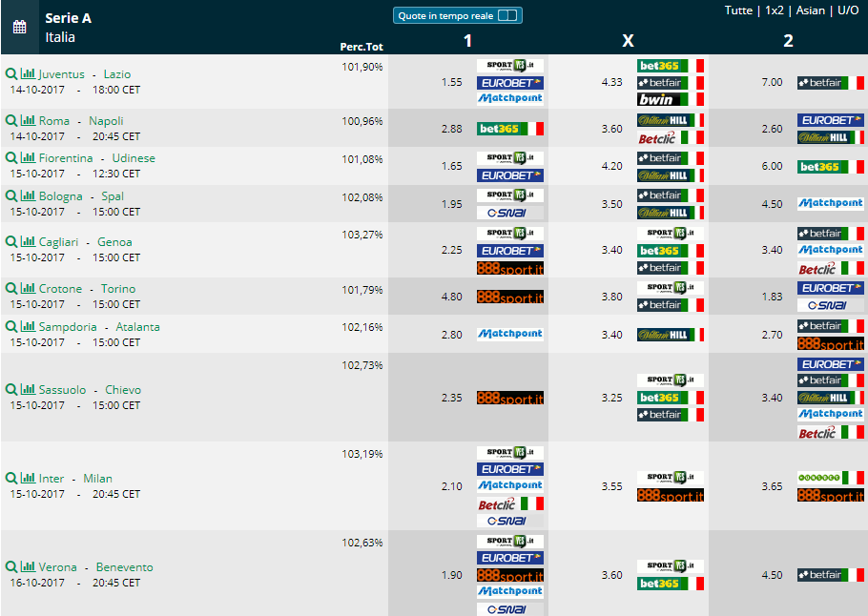
Task: Open statistics chart icon for Juventus - Lazio
Action: pos(28,73)
